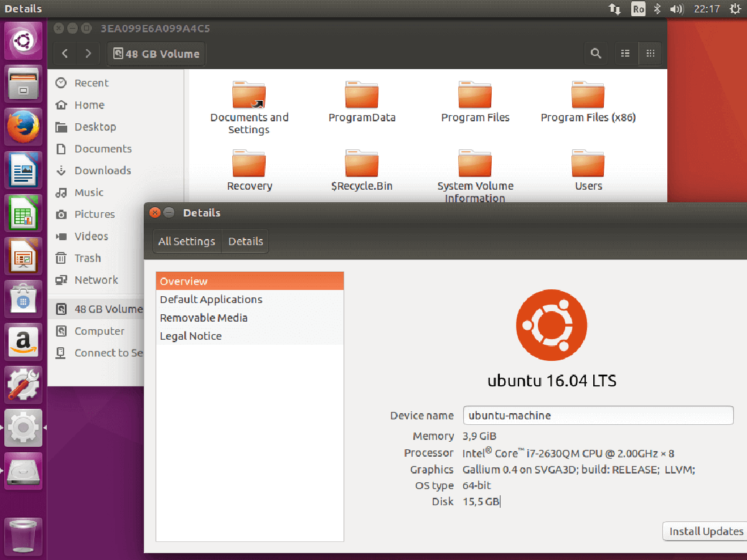Viewport: 747px width, 560px height.
Task: Open the Trash bin in the dock
Action: (x=24, y=536)
